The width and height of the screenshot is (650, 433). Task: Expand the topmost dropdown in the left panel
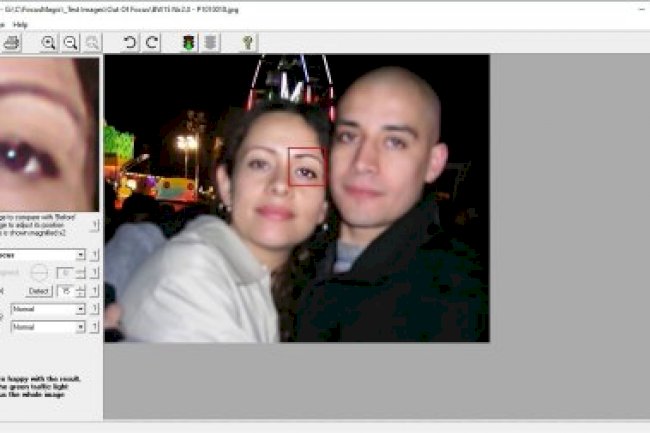pos(80,255)
